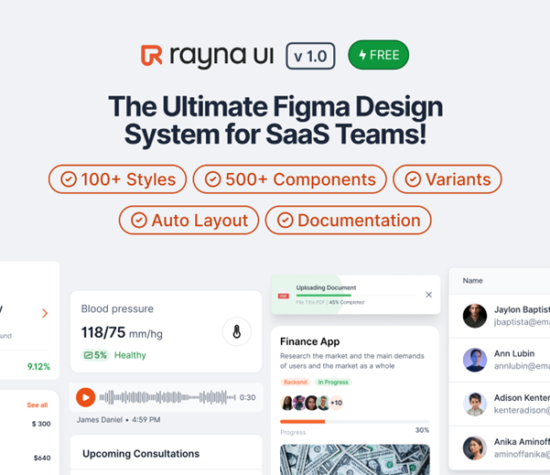550x475 pixels.
Task: Click the +10 members avatar badge
Action: pyautogui.click(x=336, y=403)
